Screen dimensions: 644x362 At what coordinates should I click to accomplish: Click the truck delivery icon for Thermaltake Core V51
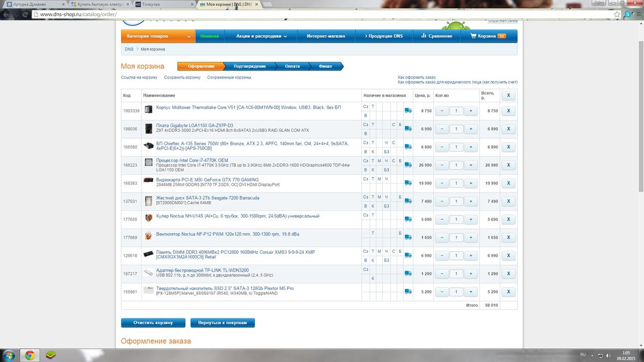point(408,110)
